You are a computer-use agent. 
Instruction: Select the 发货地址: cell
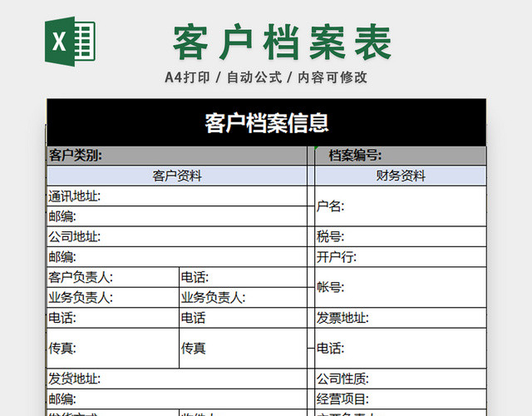[177, 379]
